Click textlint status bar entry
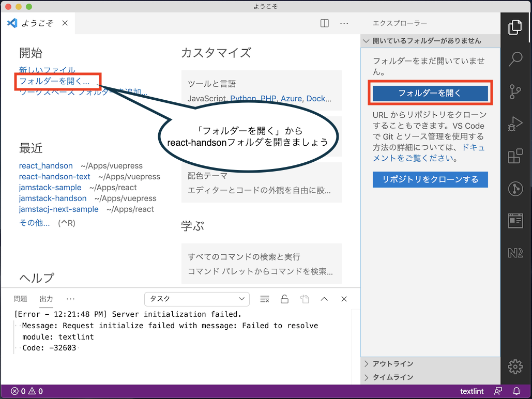 click(472, 391)
